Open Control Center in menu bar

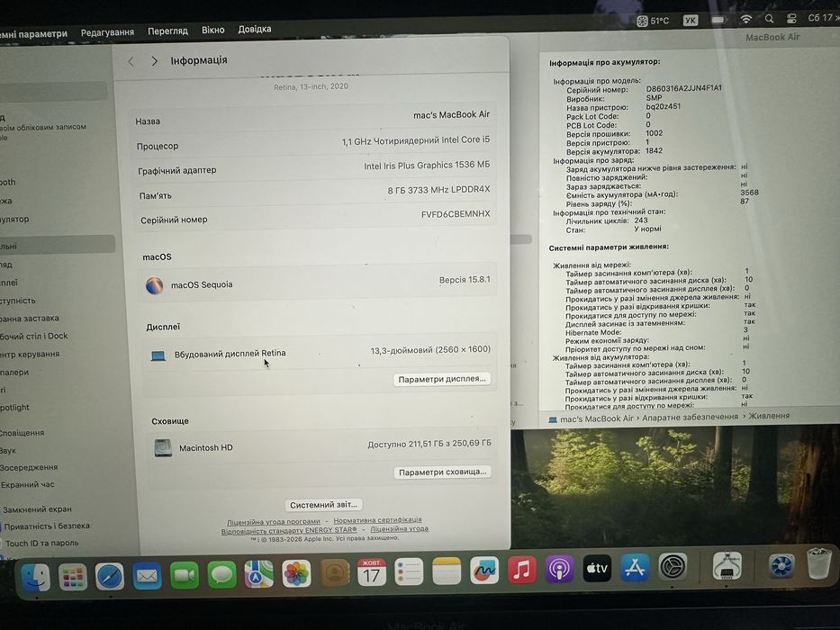coord(791,18)
